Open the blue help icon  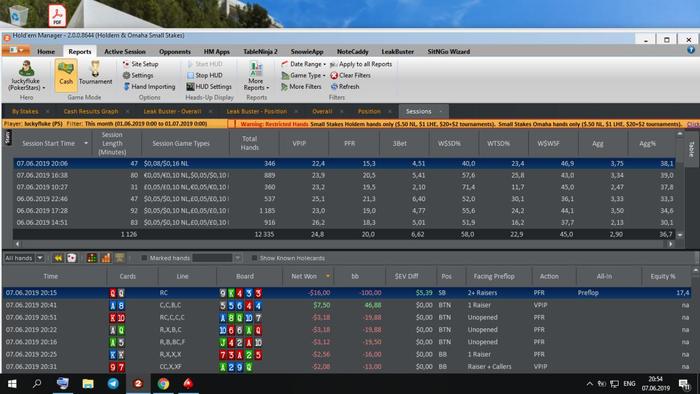tap(691, 50)
